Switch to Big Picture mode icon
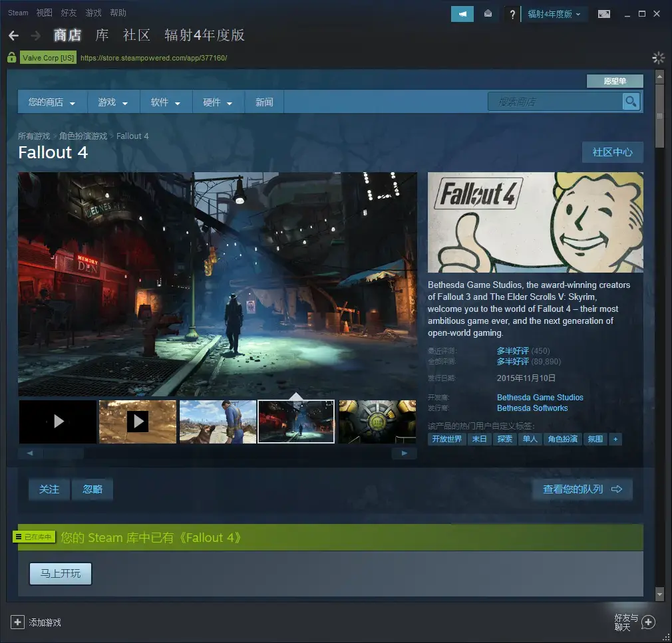 (604, 14)
